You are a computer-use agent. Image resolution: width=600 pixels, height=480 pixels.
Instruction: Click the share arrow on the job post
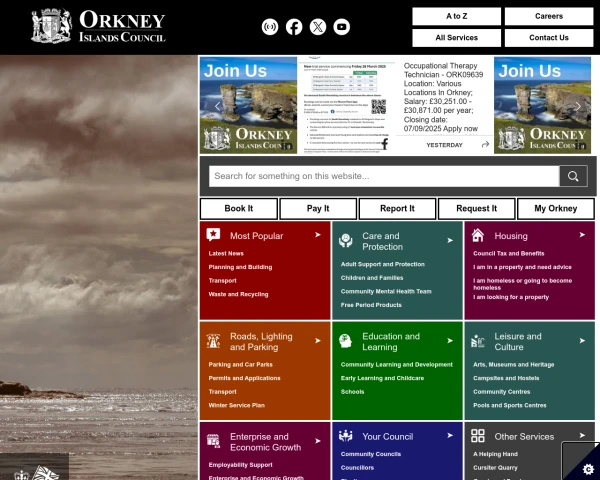pos(485,144)
